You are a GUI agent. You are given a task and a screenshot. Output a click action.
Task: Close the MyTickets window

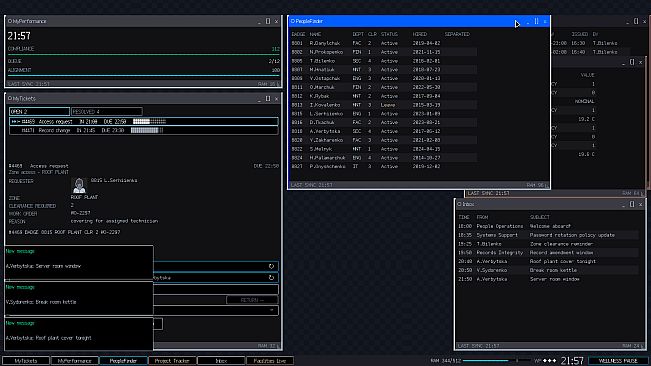click(277, 99)
